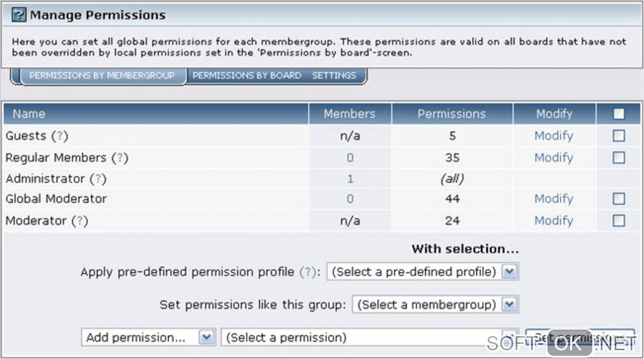
Task: Open the Select a membergroup dropdown
Action: point(510,305)
